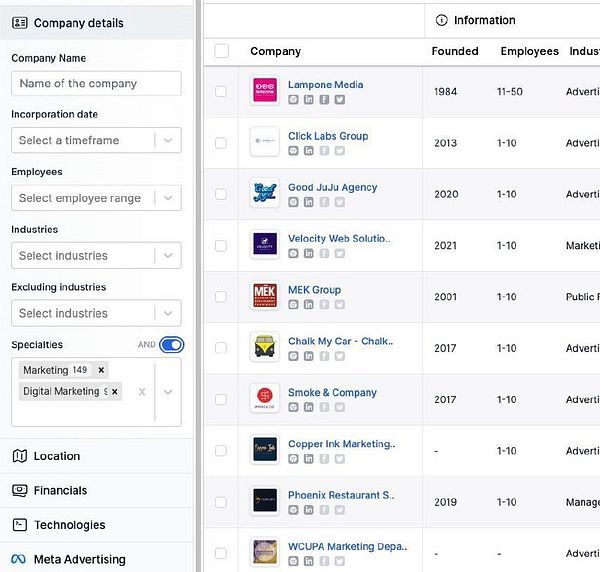Image resolution: width=600 pixels, height=572 pixels.
Task: Open the WCUPA Marketing Depa.. link
Action: [x=347, y=546]
